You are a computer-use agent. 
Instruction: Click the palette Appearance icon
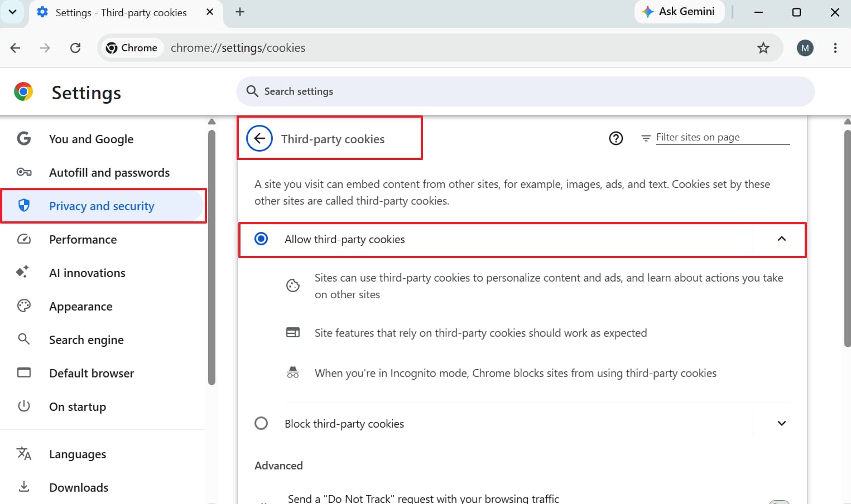(24, 305)
